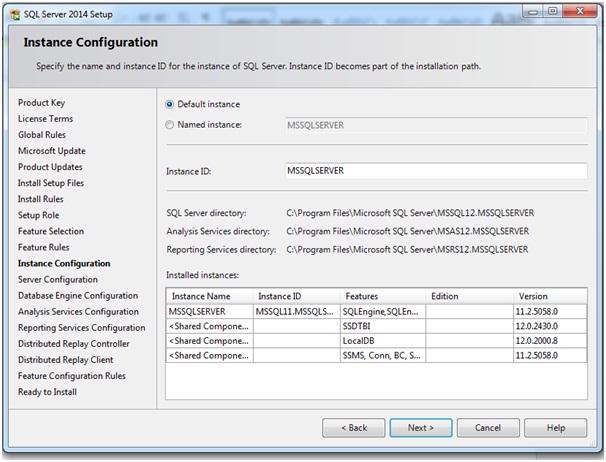Open the Feature Configuration Rules step
Viewport: 606px width, 462px height.
click(x=71, y=376)
